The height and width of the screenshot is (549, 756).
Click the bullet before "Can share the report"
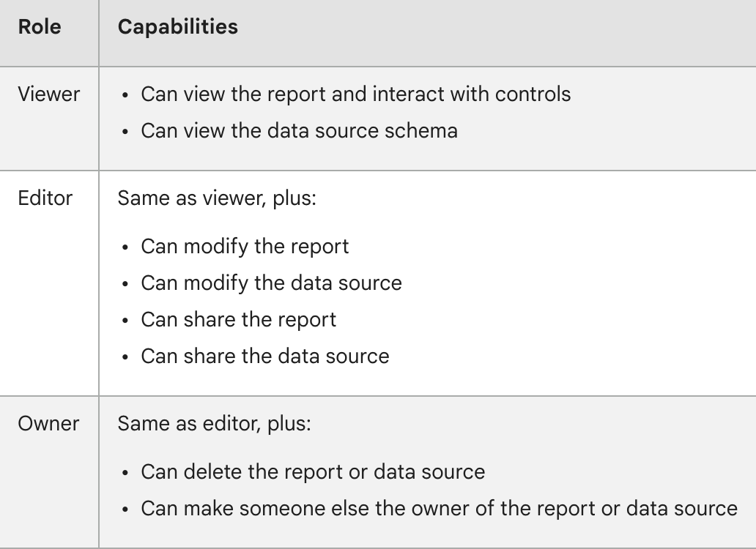[127, 320]
